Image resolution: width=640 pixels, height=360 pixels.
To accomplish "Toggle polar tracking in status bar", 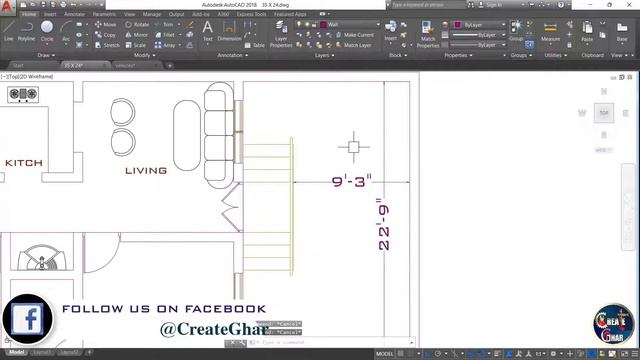I will [x=438, y=353].
